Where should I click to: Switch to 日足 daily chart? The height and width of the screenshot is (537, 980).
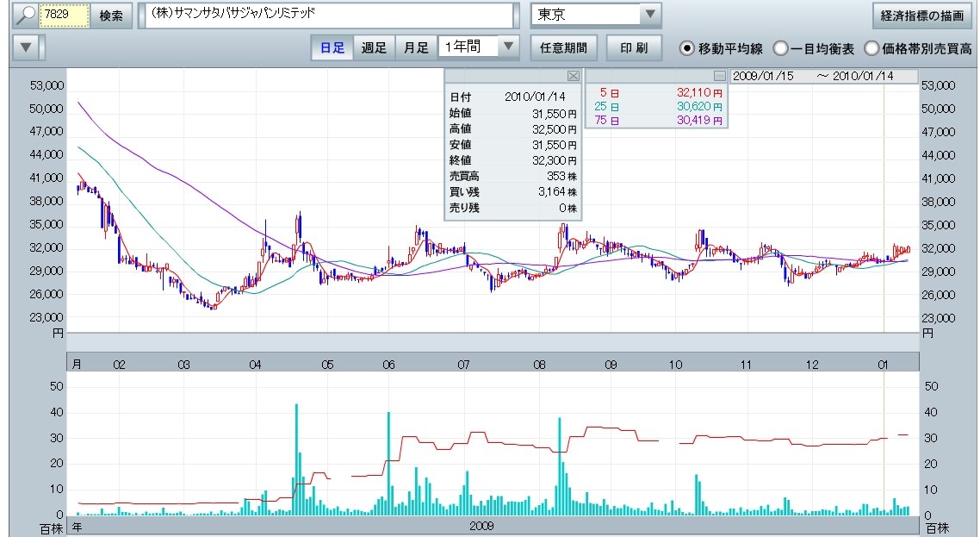click(x=332, y=47)
